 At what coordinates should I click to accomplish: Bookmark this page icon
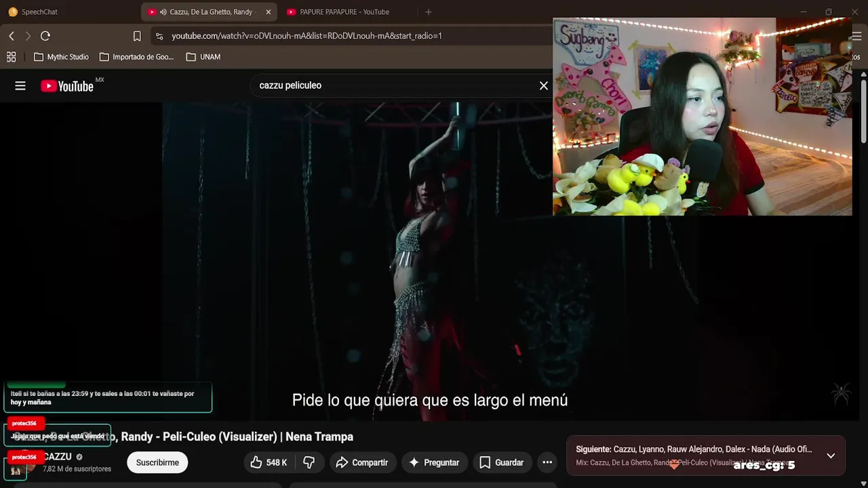pyautogui.click(x=137, y=36)
